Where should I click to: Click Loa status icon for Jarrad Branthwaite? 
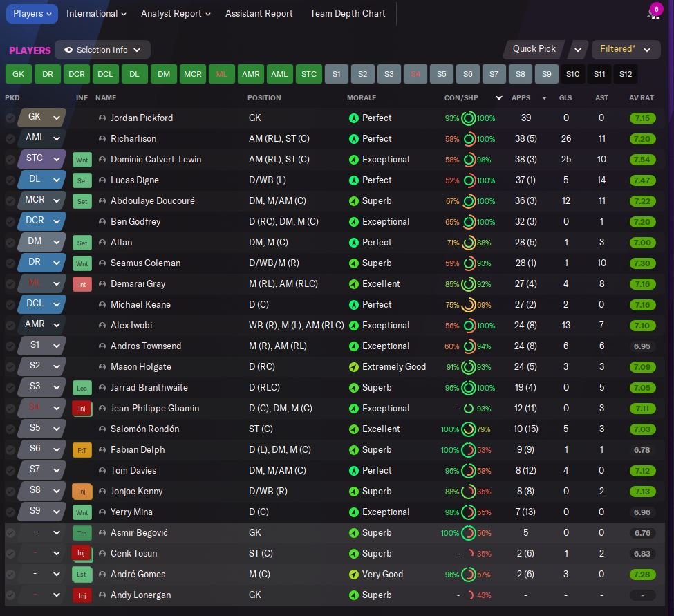pyautogui.click(x=82, y=388)
